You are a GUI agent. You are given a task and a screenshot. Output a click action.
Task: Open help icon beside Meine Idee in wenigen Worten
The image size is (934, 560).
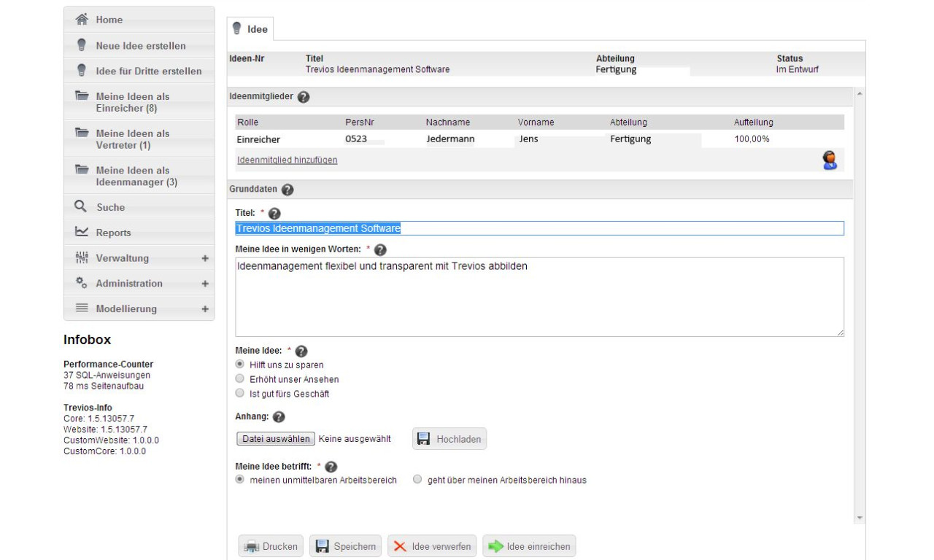[380, 250]
